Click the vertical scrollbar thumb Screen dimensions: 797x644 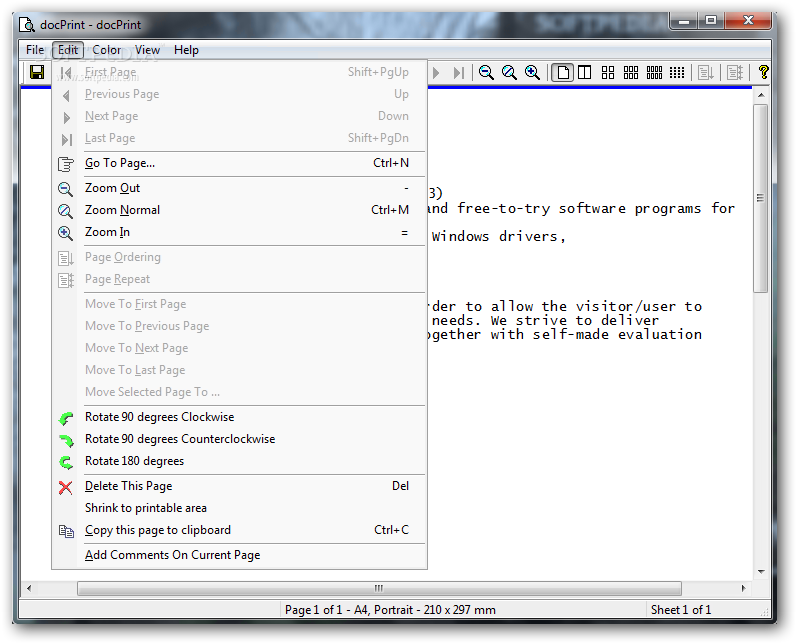[760, 198]
